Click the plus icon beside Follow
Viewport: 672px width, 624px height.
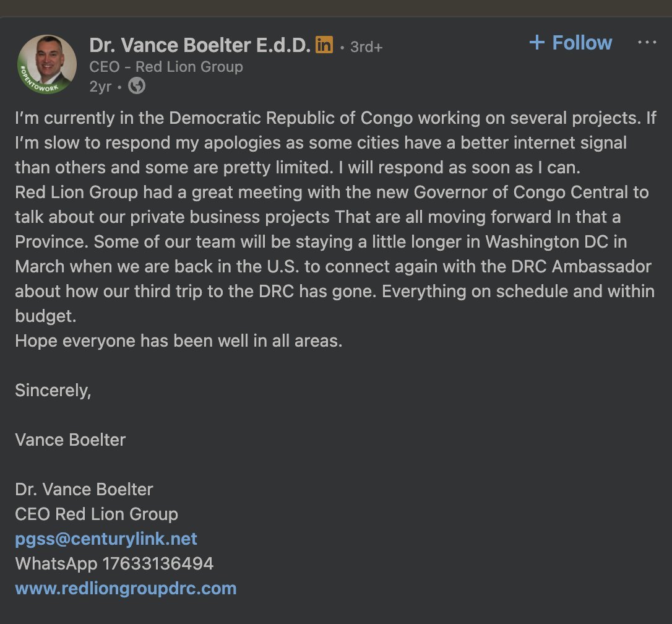coord(537,43)
